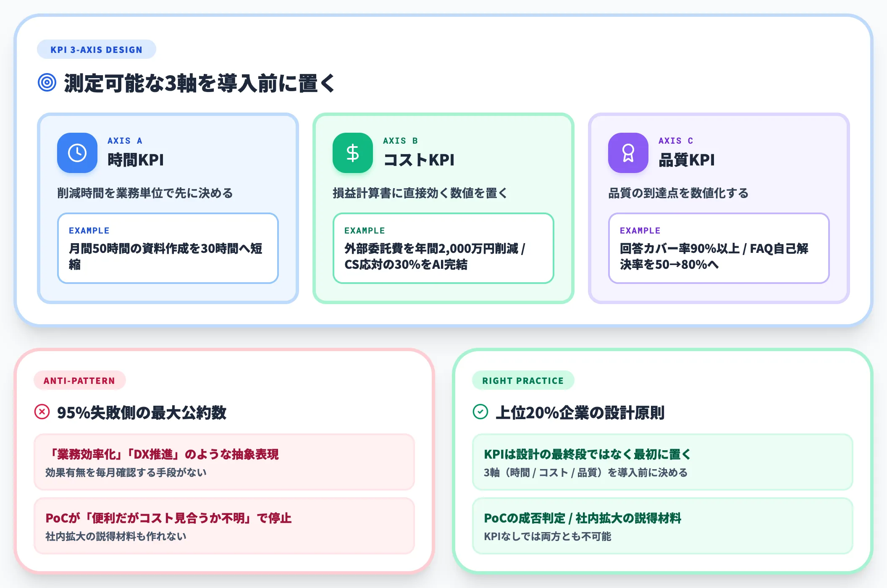Click the KPI 3-AXIS DESIGN badge

point(97,50)
